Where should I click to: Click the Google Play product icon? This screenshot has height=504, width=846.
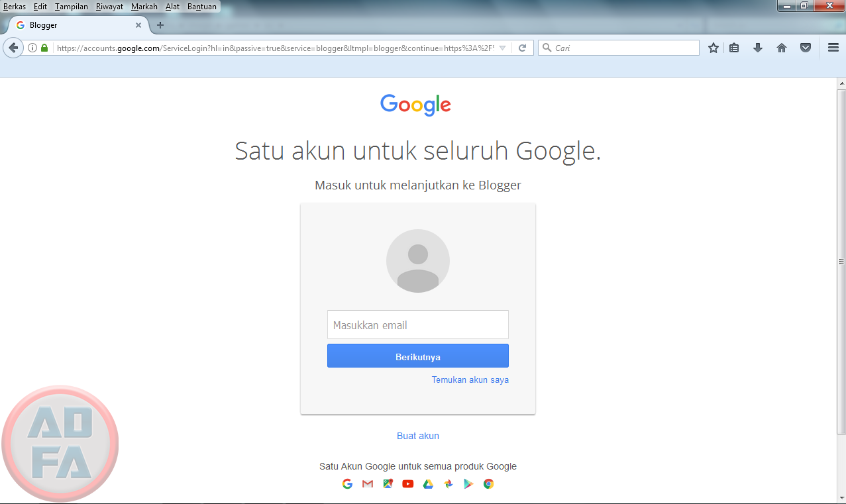468,483
